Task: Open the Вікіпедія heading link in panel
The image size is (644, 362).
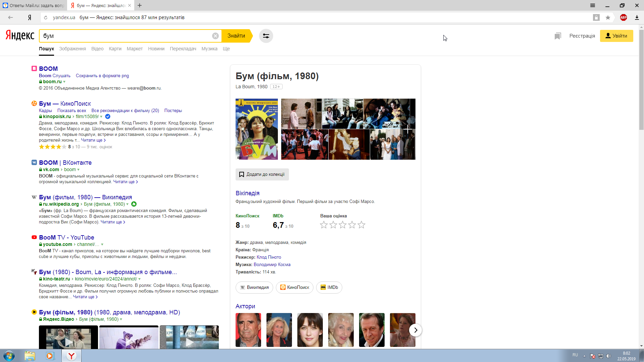Action: point(247,193)
